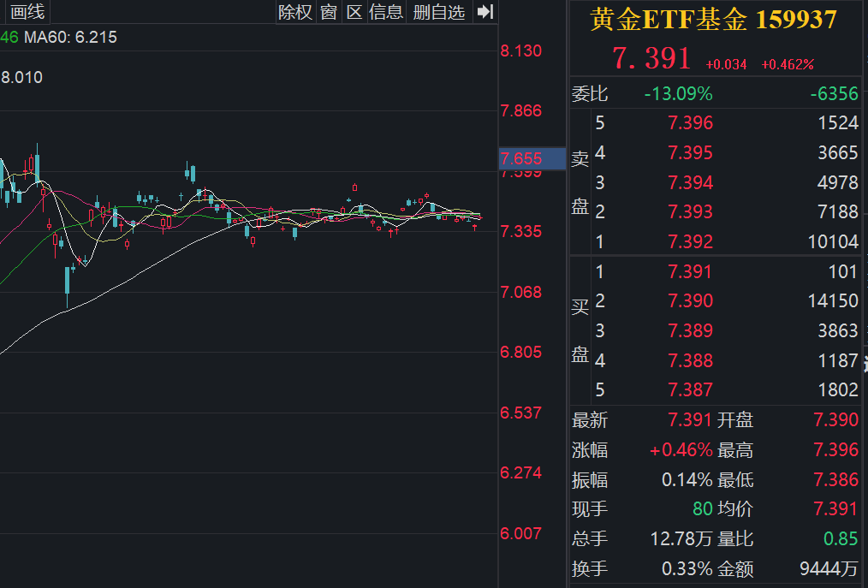Viewport: 868px width, 588px height.
Task: Remove stock via the 删自选 button
Action: (438, 12)
